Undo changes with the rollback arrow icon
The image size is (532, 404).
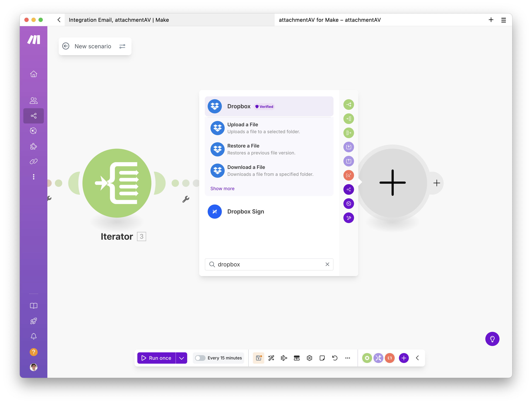click(335, 358)
